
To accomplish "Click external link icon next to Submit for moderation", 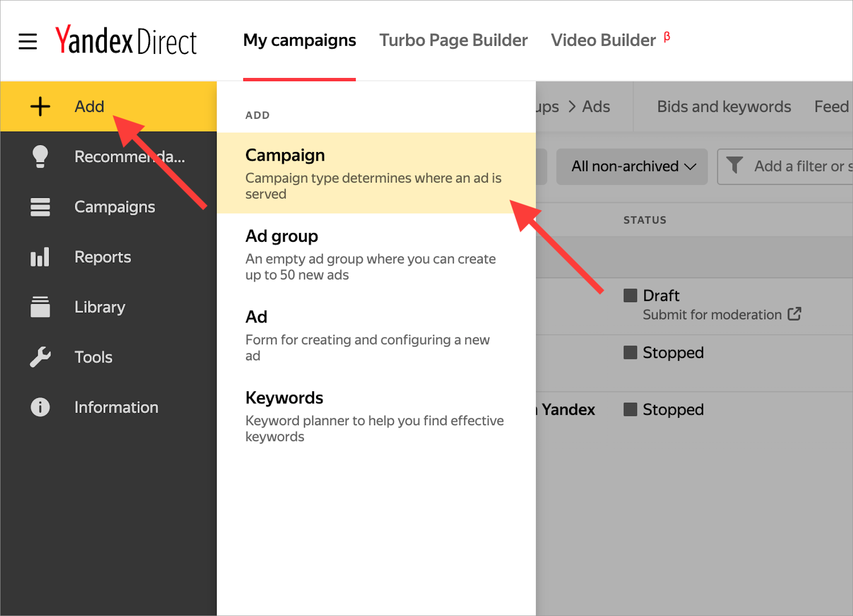I will (794, 314).
